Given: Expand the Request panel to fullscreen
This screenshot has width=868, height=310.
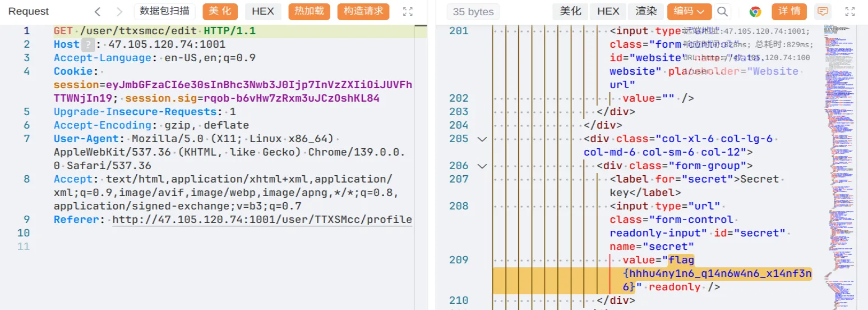Looking at the screenshot, I should [408, 12].
